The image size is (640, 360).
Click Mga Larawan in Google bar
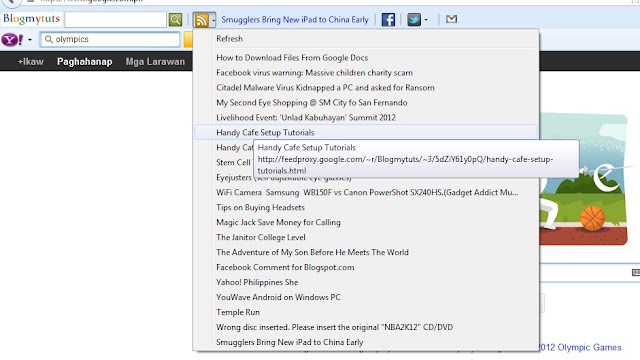[155, 62]
